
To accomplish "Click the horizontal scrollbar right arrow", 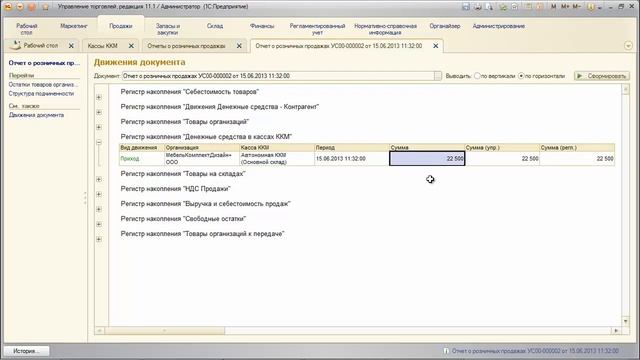I will (616, 331).
